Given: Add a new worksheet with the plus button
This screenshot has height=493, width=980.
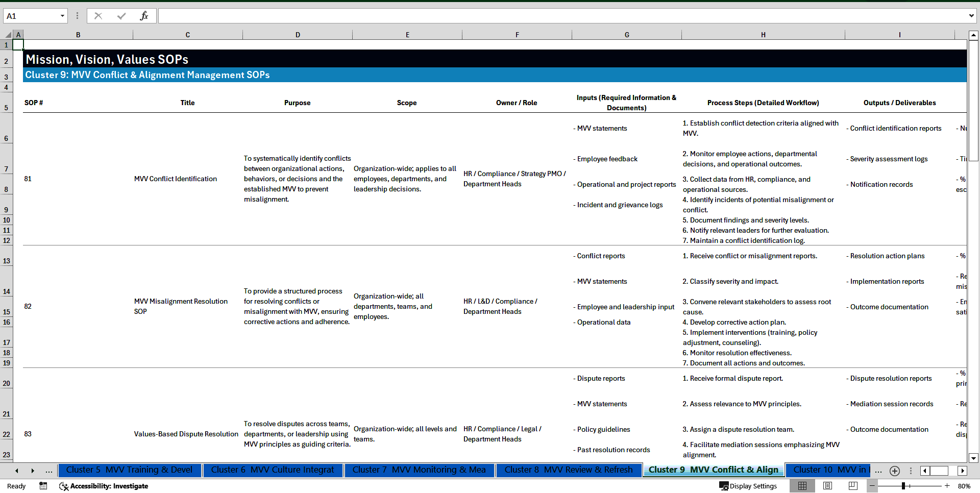Looking at the screenshot, I should pos(894,471).
